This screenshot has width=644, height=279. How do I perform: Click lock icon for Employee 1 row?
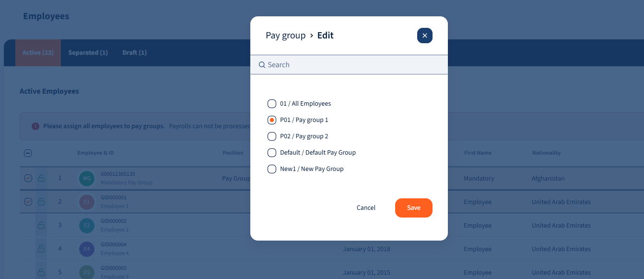(41, 202)
